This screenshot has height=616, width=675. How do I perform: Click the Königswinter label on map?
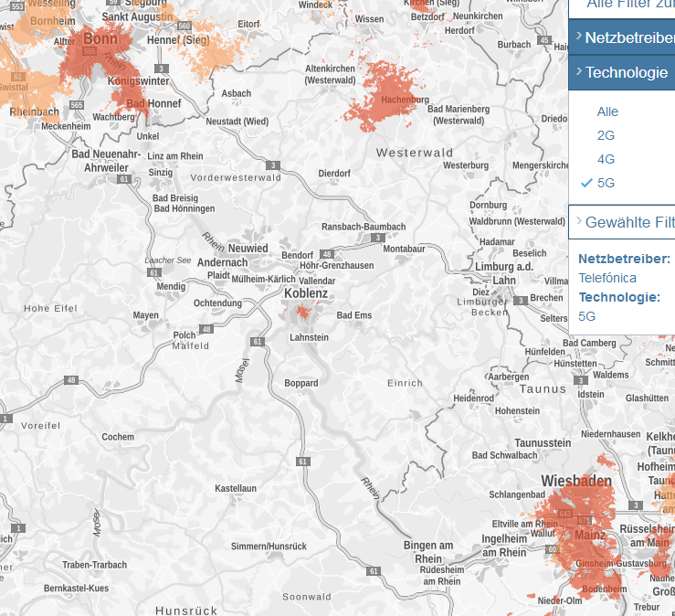(x=138, y=81)
